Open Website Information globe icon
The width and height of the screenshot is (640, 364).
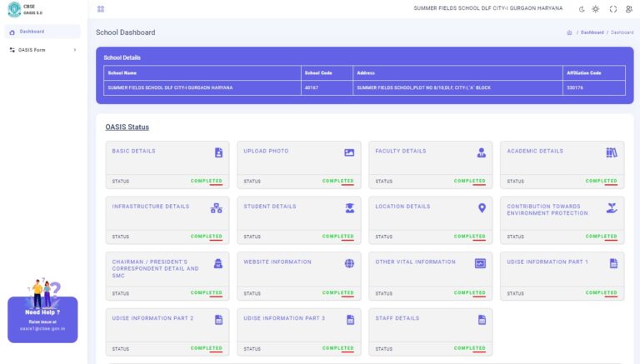click(x=349, y=263)
